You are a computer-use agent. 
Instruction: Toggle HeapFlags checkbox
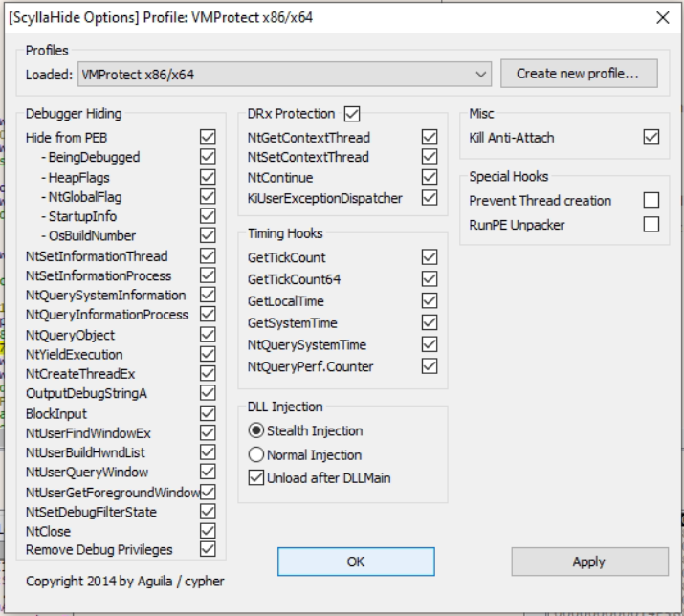208,177
